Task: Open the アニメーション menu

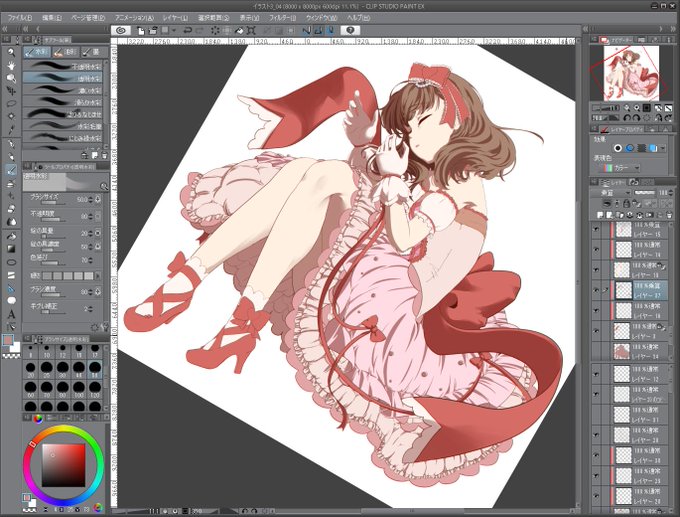Action: pos(134,18)
